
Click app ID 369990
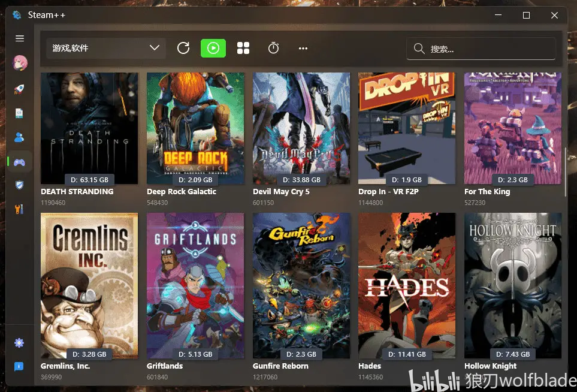click(51, 377)
